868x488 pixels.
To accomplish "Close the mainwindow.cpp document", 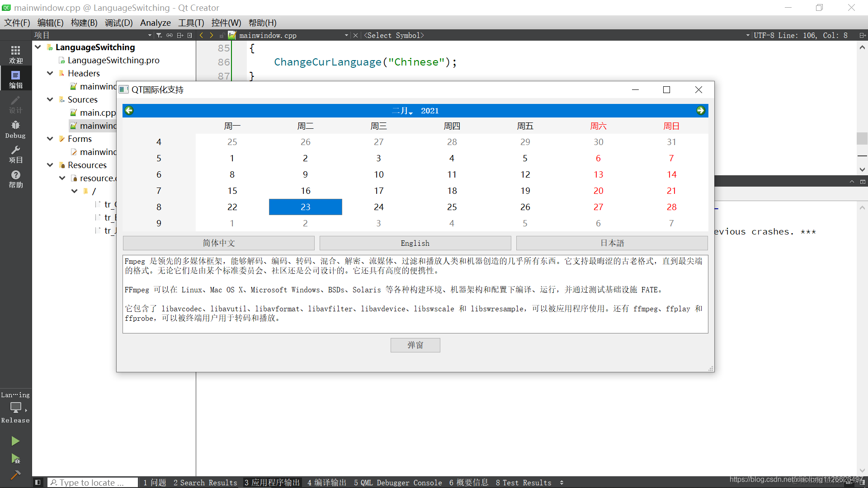I will tap(356, 35).
